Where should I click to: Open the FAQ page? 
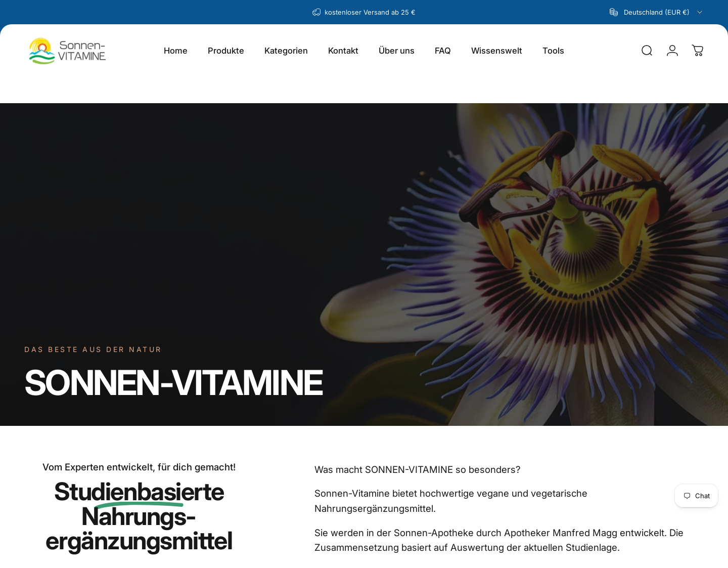tap(443, 51)
